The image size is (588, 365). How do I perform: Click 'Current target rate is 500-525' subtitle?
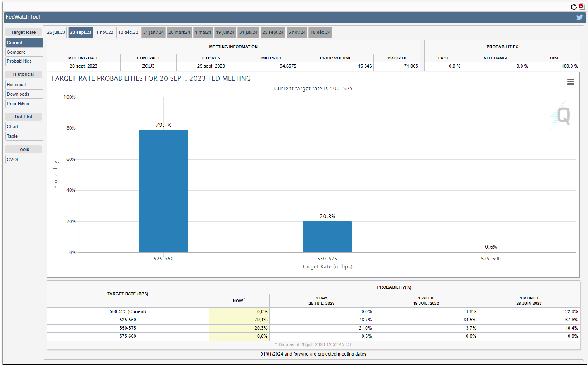point(313,89)
